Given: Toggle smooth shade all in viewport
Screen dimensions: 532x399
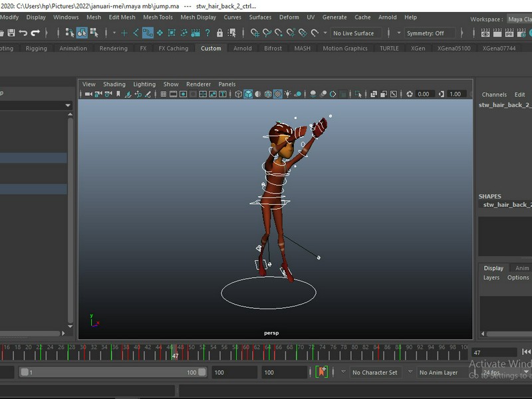Looking at the screenshot, I should tap(248, 94).
